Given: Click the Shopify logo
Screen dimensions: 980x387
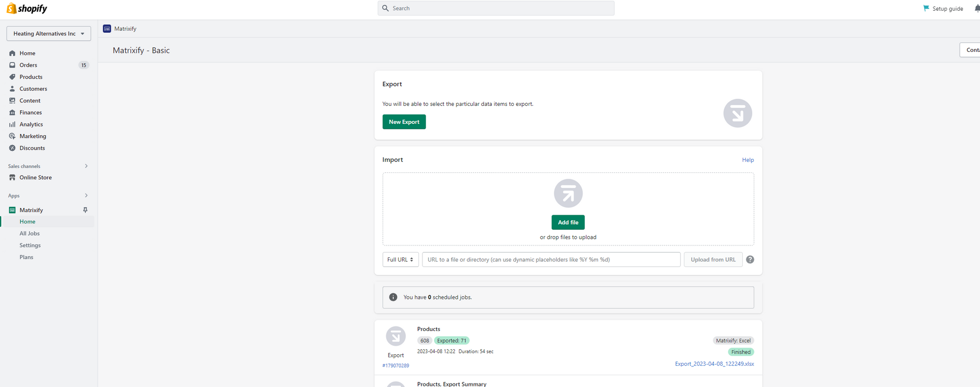Looking at the screenshot, I should 27,9.
